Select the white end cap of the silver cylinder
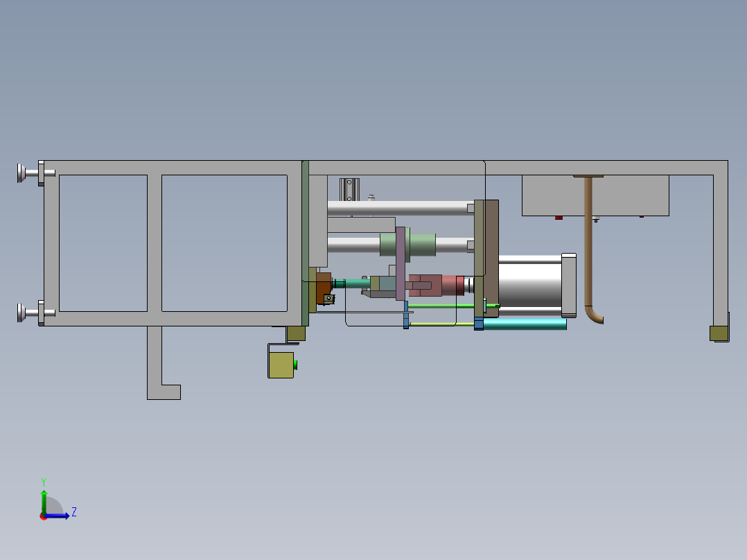This screenshot has height=560, width=747. pyautogui.click(x=569, y=285)
